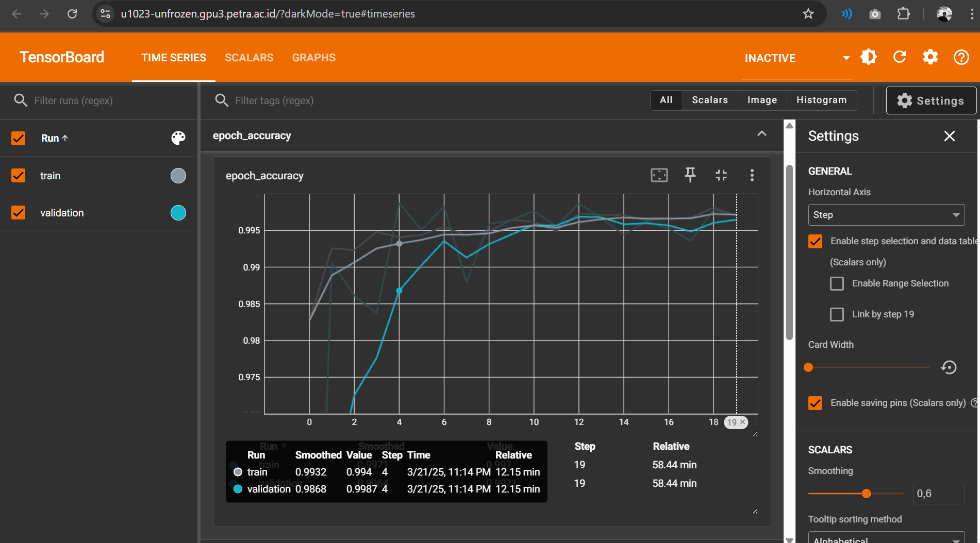Switch to the SCALARS tab
Viewport: 980px width, 543px height.
(249, 58)
